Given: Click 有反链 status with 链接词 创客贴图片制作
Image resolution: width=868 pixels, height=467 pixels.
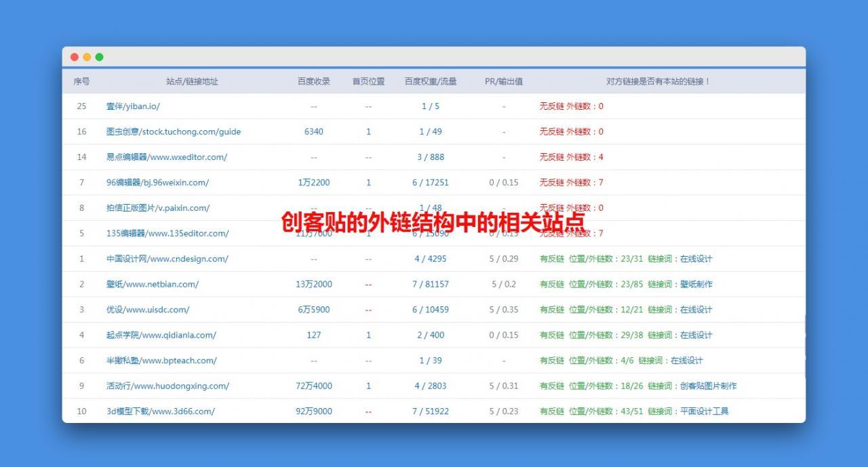Looking at the screenshot, I should tap(638, 386).
